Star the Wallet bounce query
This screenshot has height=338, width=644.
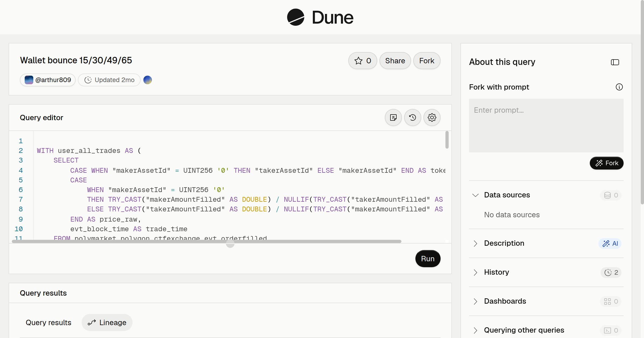click(x=363, y=61)
